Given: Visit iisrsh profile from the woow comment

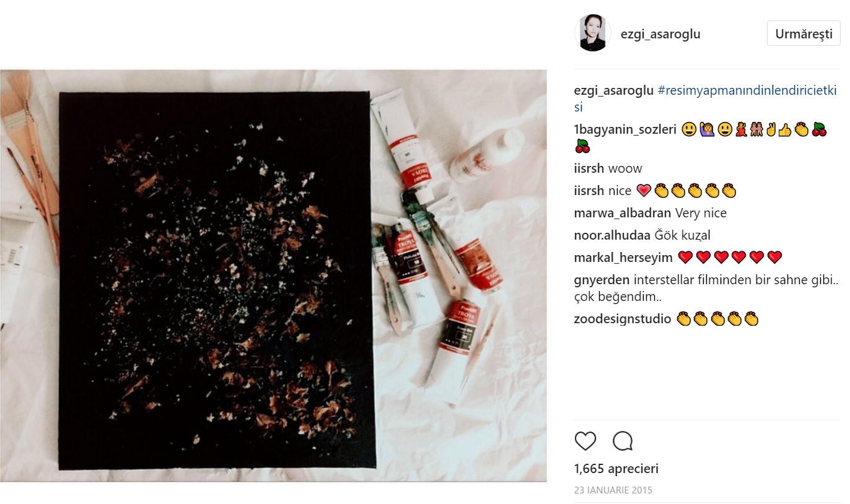Looking at the screenshot, I should (590, 168).
